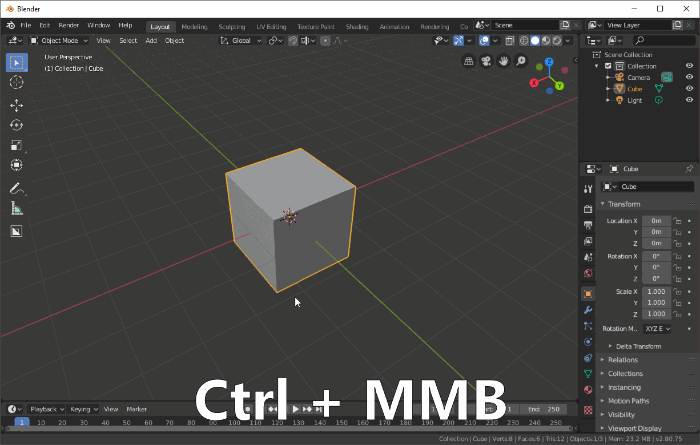Screen dimensions: 700x445
Task: Select the Camera item in outliner
Action: click(638, 77)
